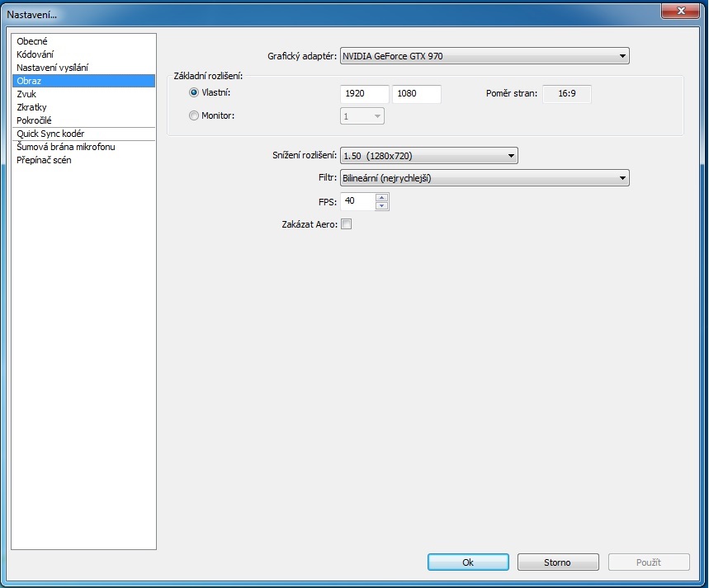Go to Nastavení vysílání section
This screenshot has height=588, width=709.
point(83,68)
